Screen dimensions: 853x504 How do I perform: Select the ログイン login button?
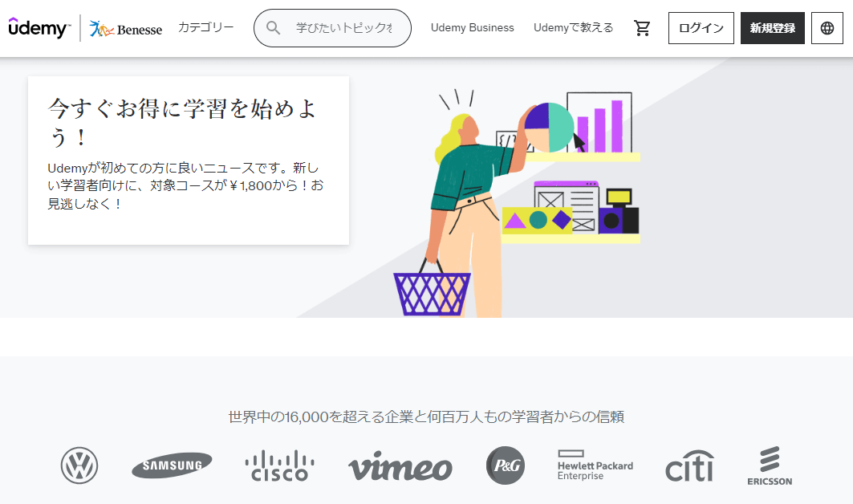tap(701, 28)
